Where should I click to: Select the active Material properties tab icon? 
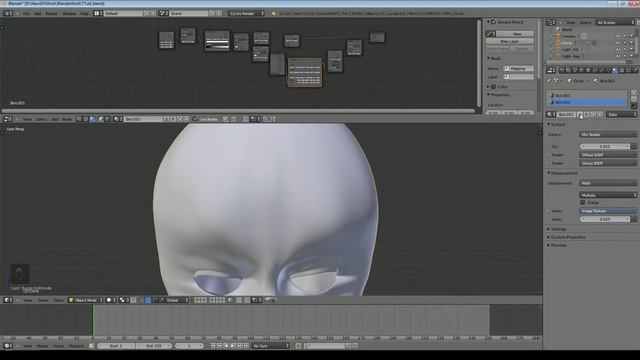pyautogui.click(x=615, y=70)
